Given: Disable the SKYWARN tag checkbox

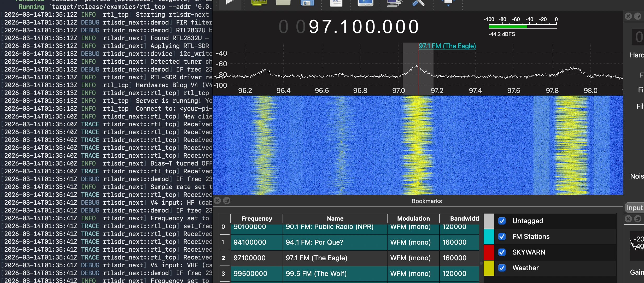Looking at the screenshot, I should pos(502,252).
